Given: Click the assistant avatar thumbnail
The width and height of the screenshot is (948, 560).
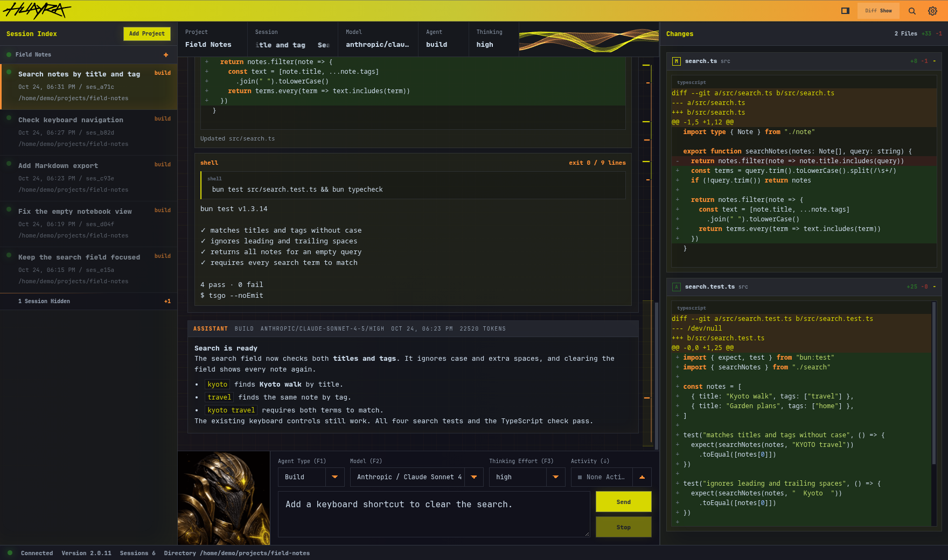Looking at the screenshot, I should (x=224, y=498).
